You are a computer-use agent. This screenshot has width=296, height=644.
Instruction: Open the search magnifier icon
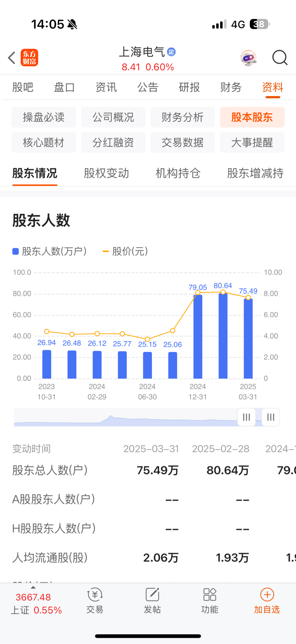coord(280,58)
